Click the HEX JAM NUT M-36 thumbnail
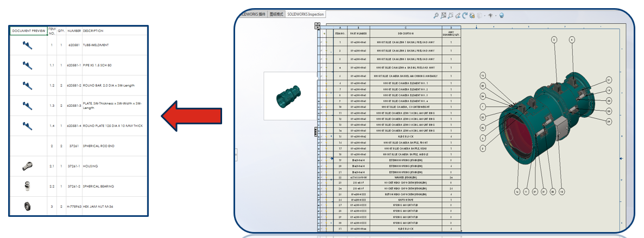The height and width of the screenshot is (238, 644). pos(27,206)
